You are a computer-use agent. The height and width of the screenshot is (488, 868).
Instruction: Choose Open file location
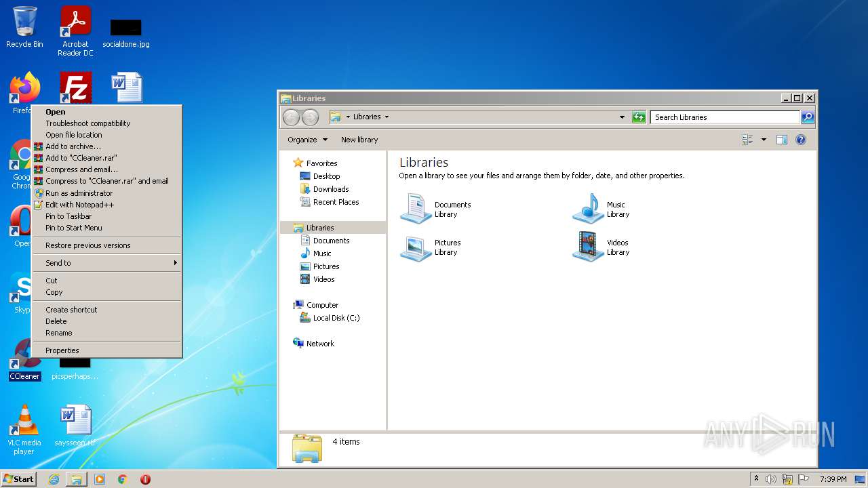point(107,135)
